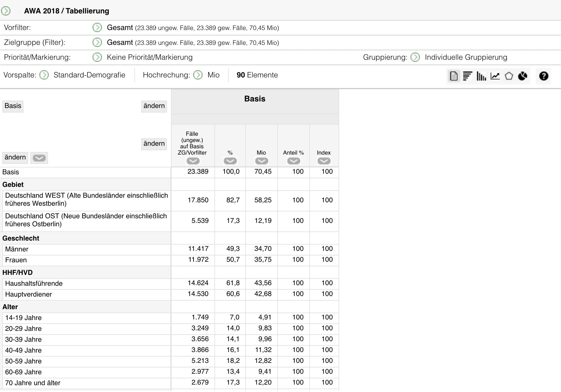Click arrow icon next to AWA 2018 title
The height and width of the screenshot is (392, 561).
tap(6, 11)
